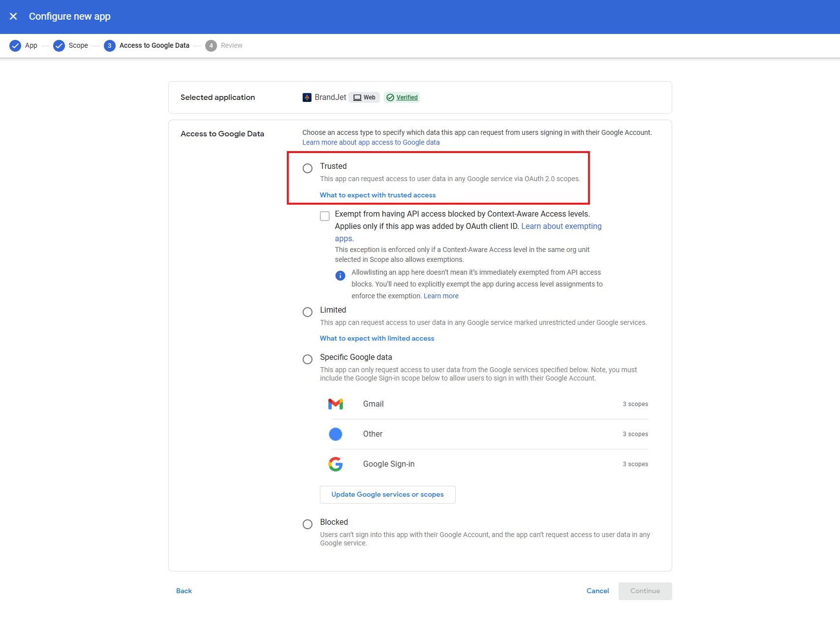This screenshot has width=840, height=635.
Task: Click the BrandJet app logo icon
Action: 307,97
